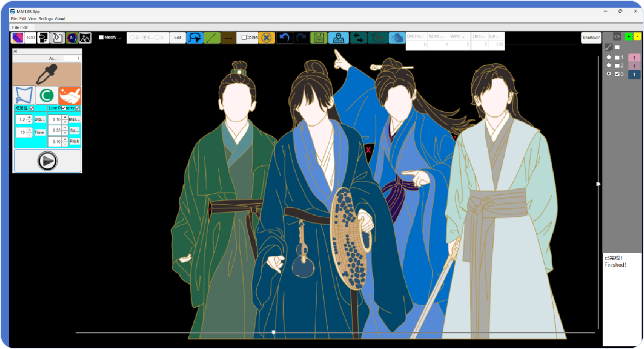The height and width of the screenshot is (349, 644).
Task: Click the dark blue swatch for layer 3
Action: 634,74
